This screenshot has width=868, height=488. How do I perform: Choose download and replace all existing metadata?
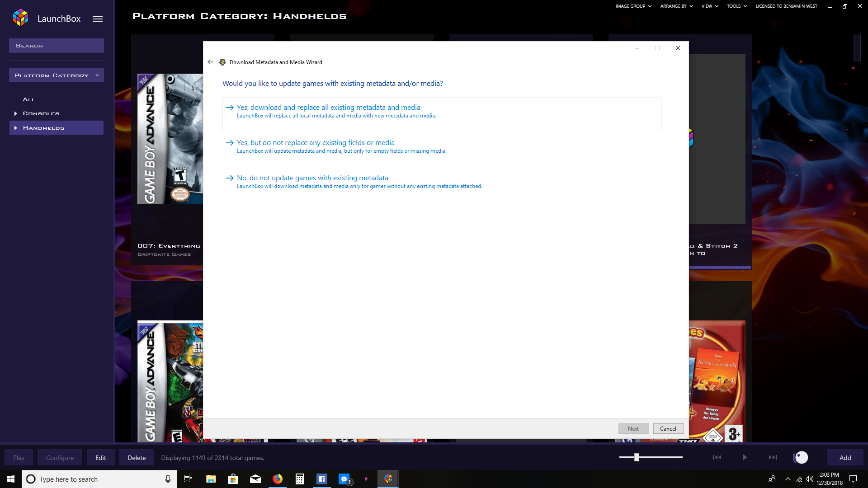(442, 113)
